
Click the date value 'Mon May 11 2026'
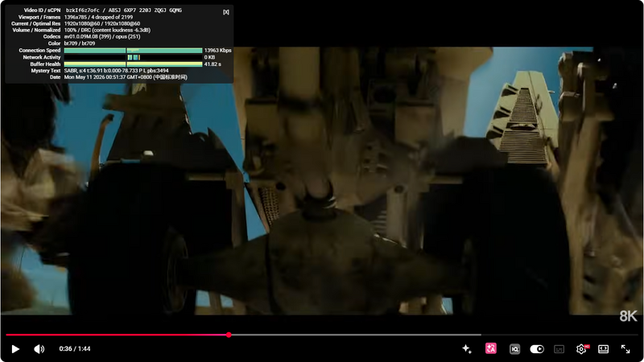pyautogui.click(x=126, y=77)
